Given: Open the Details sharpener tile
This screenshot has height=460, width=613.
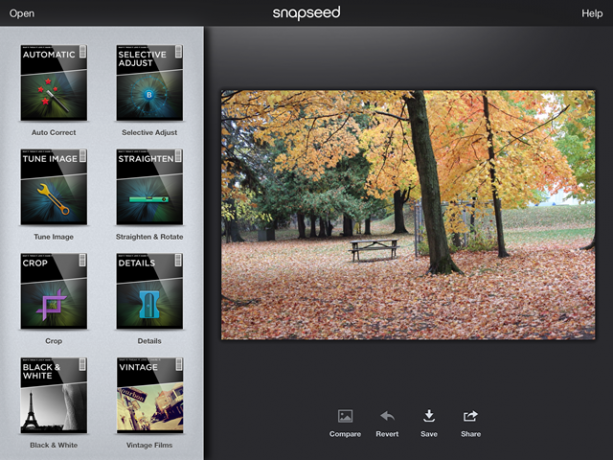Looking at the screenshot, I should coord(149,291).
